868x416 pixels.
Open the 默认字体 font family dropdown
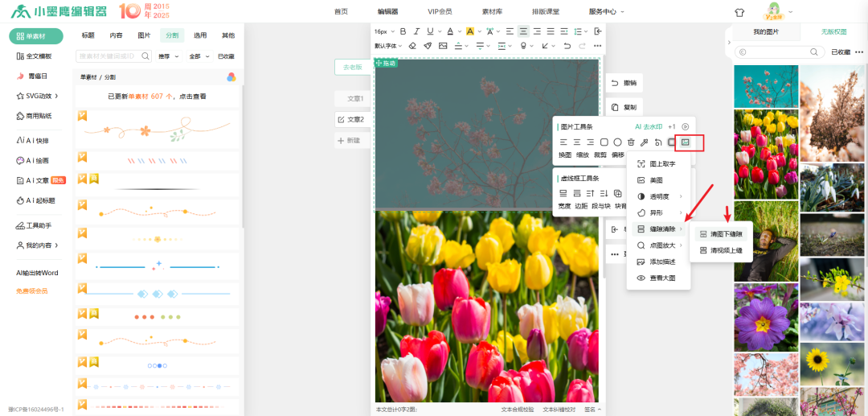tap(387, 46)
